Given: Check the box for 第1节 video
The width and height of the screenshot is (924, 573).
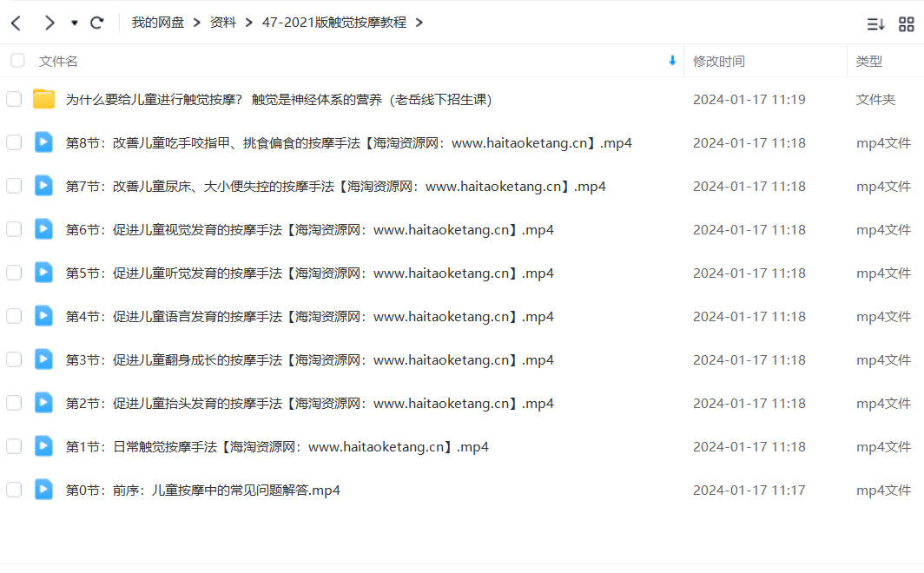Looking at the screenshot, I should click(14, 446).
